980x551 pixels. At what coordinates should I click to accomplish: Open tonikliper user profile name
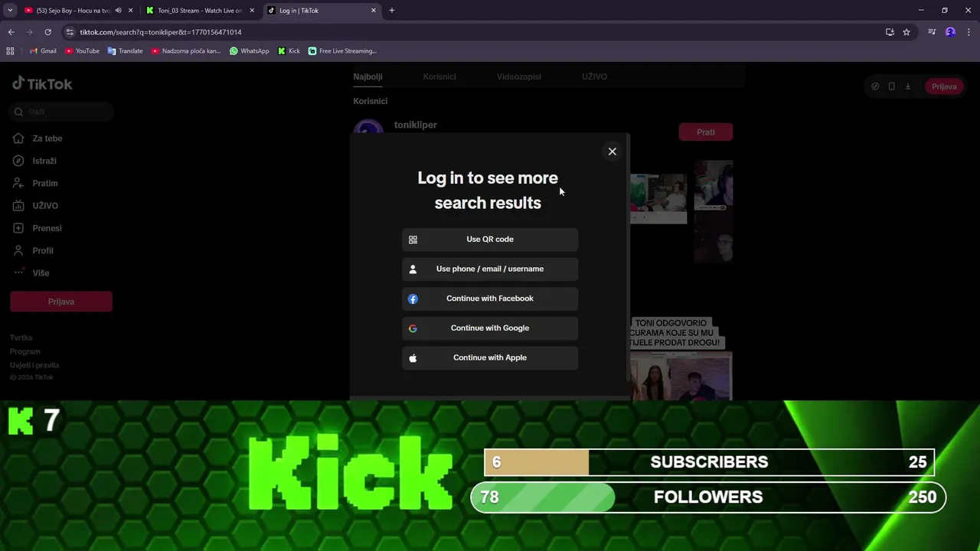tap(416, 125)
